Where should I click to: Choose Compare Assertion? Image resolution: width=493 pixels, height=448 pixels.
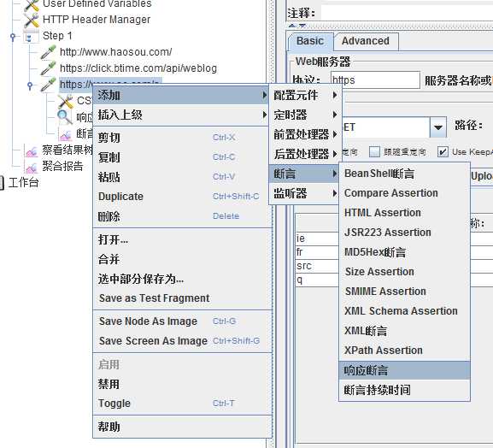coord(405,193)
